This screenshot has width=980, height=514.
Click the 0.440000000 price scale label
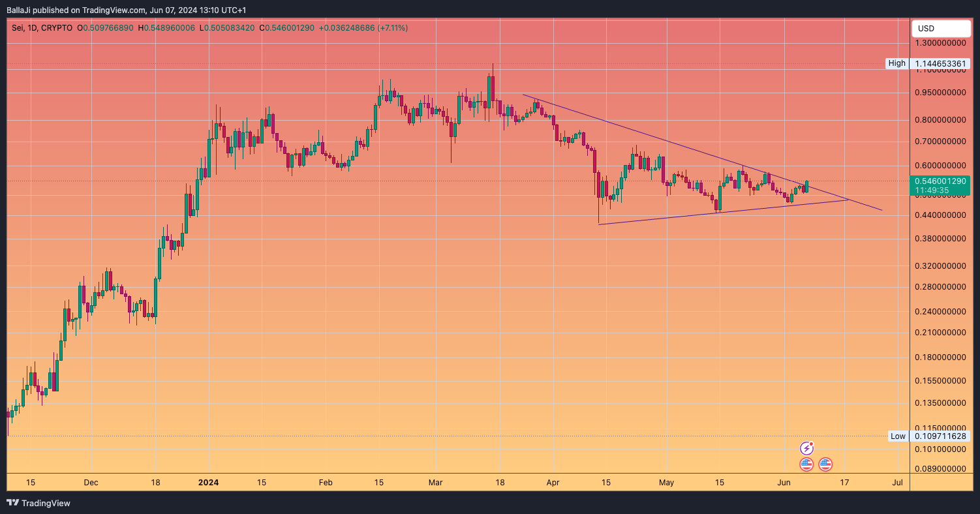942,215
